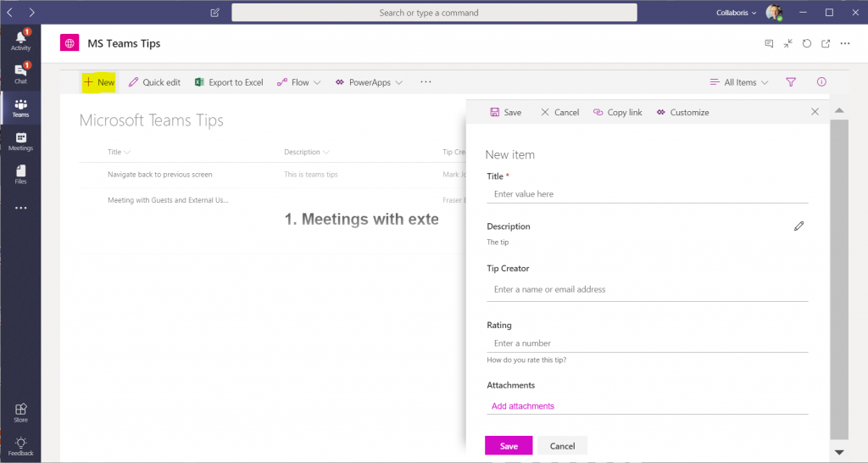Viewport: 868px width, 463px height.
Task: Open the Activity feed in sidebar
Action: [20, 41]
